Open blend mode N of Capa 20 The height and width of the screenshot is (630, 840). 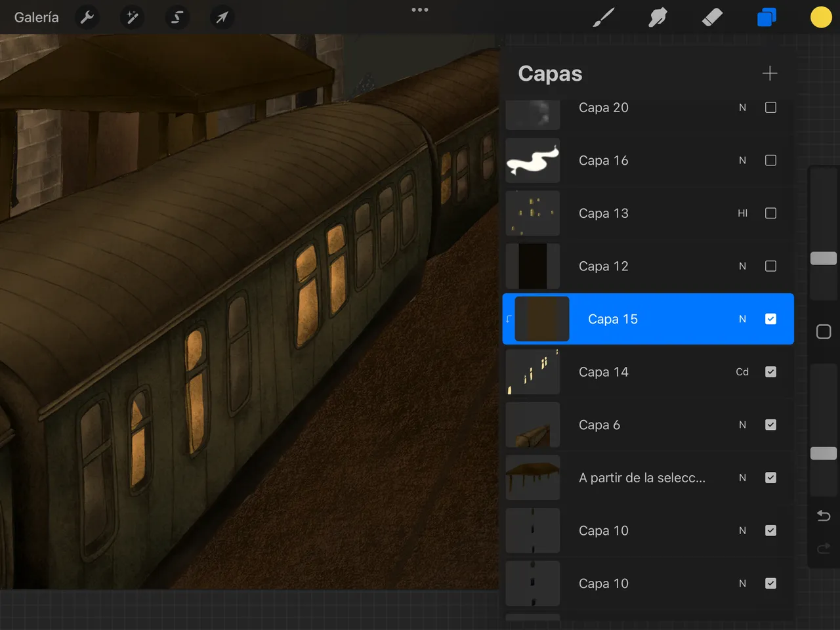(742, 108)
